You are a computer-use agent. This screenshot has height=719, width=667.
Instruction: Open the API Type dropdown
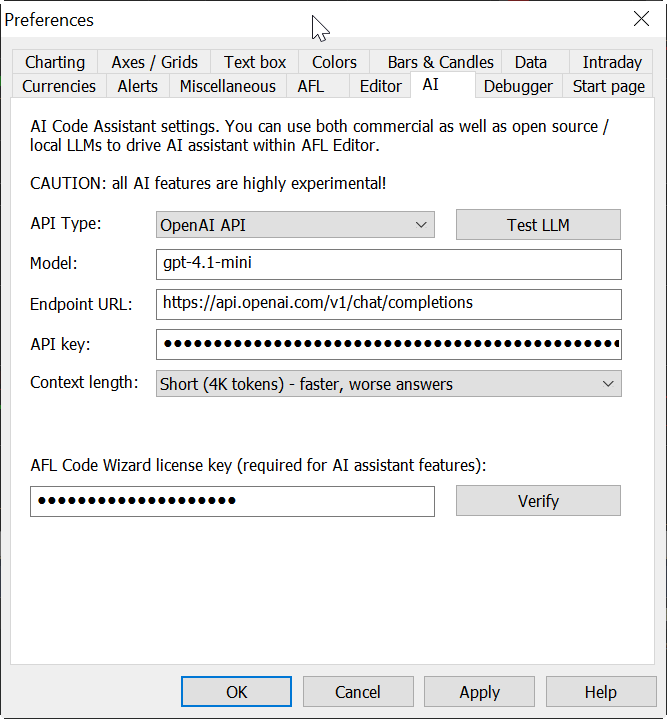(295, 225)
